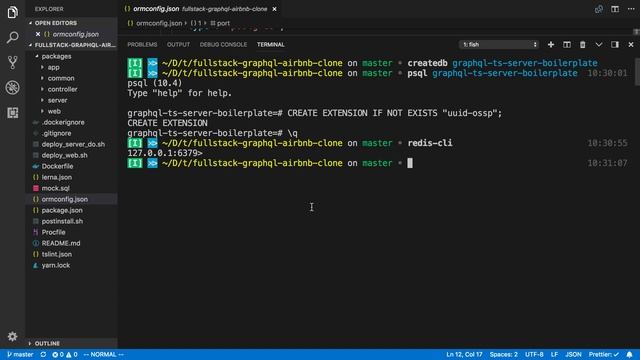Change file encoding UTF-8
The width and height of the screenshot is (640, 360).
534,355
